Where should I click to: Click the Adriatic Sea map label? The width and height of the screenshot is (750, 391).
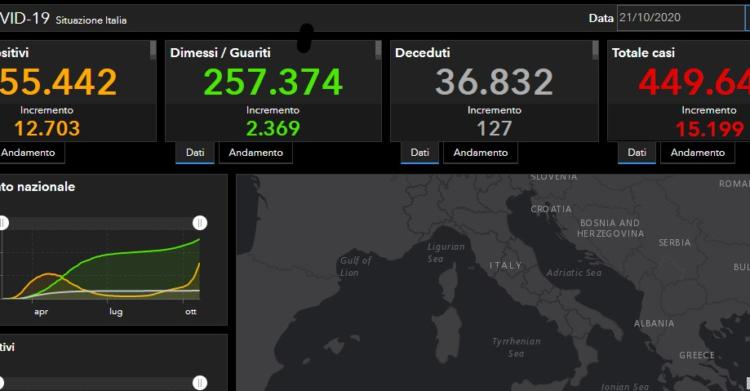coord(574,273)
